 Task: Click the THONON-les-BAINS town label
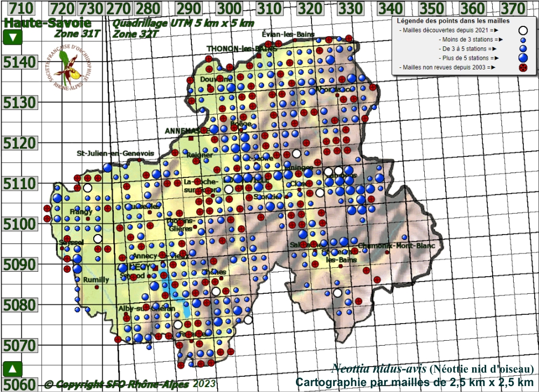(x=241, y=49)
